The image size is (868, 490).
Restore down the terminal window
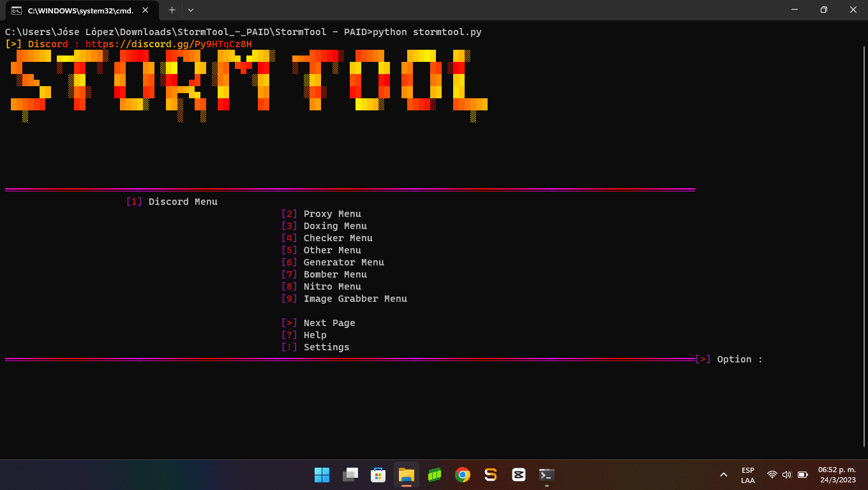click(824, 10)
